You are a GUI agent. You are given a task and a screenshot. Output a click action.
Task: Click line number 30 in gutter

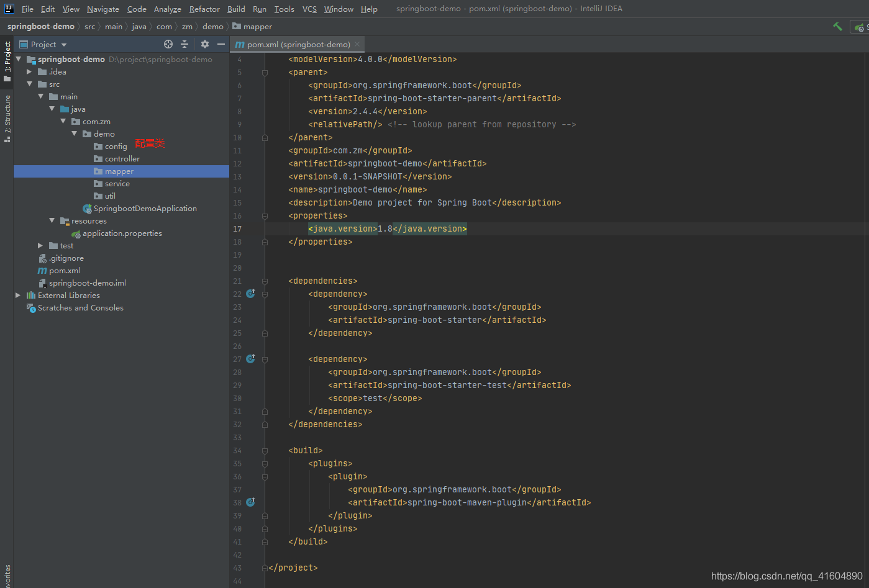[237, 399]
